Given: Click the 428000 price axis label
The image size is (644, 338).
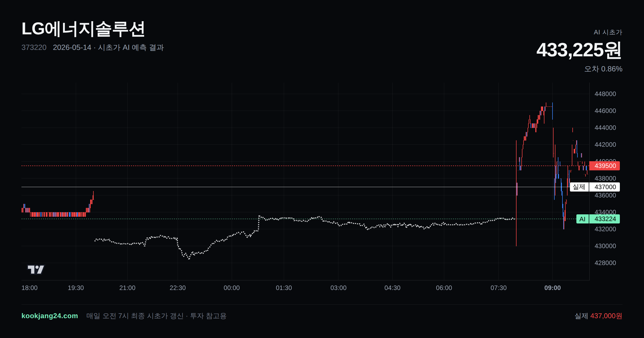Looking at the screenshot, I should click(x=605, y=263).
